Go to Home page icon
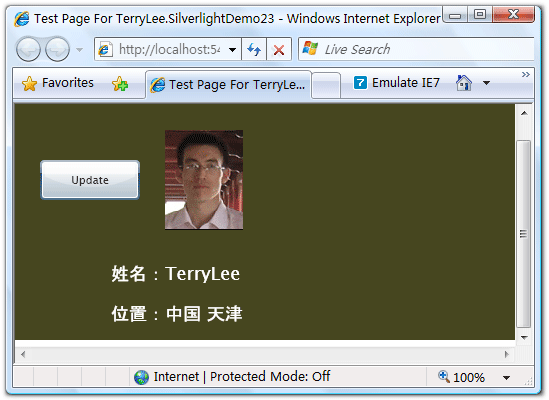 click(464, 83)
